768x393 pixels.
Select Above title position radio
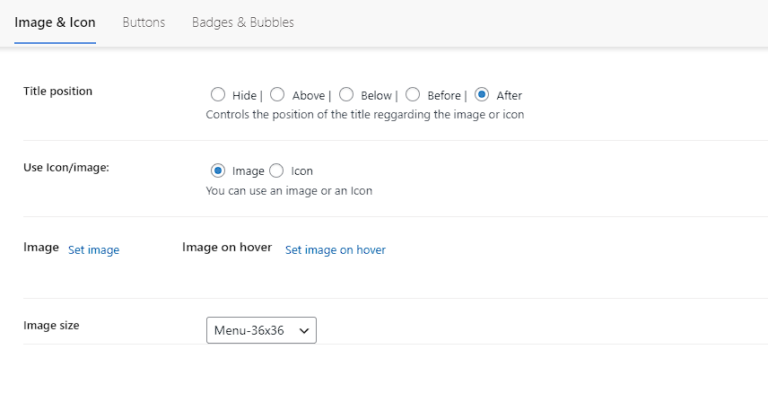(277, 94)
